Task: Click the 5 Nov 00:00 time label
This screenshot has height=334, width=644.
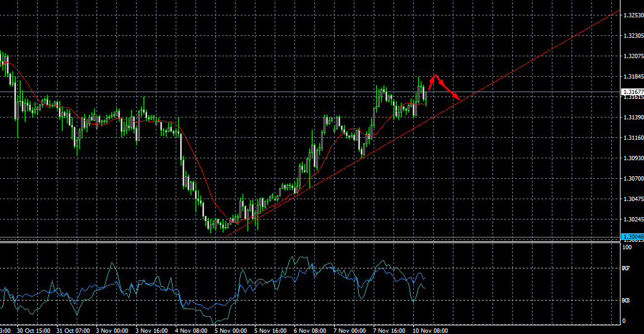Action: coord(231,330)
